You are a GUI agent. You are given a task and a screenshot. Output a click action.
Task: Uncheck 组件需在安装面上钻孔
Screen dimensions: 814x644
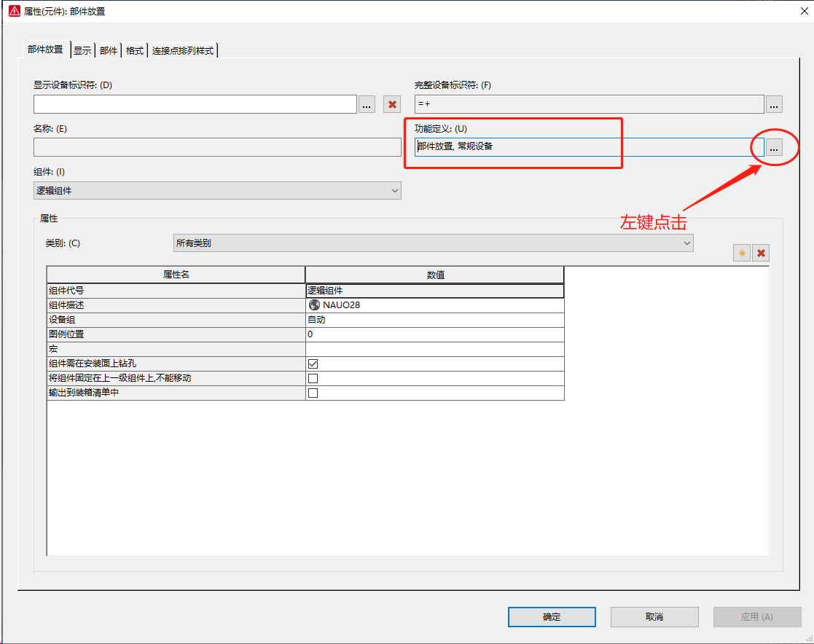point(313,363)
